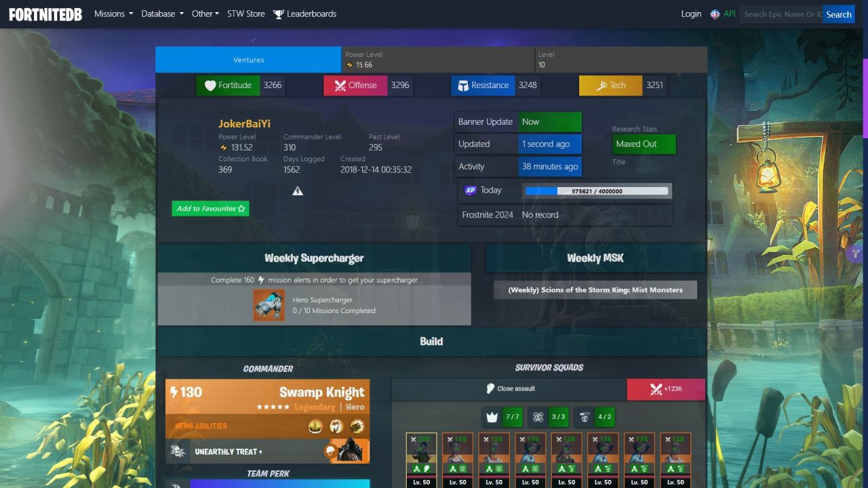868x488 pixels.
Task: Click the Unearthly Treat + perk label
Action: (229, 452)
